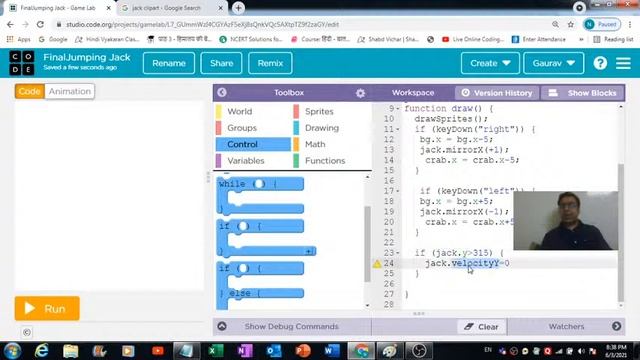
Task: Collapse the fold arrow on line 17
Action: click(x=398, y=191)
